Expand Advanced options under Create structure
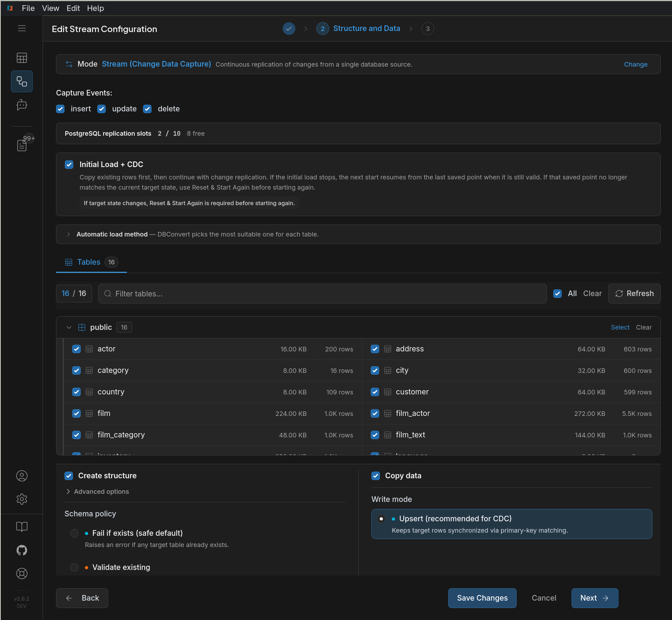 (97, 492)
